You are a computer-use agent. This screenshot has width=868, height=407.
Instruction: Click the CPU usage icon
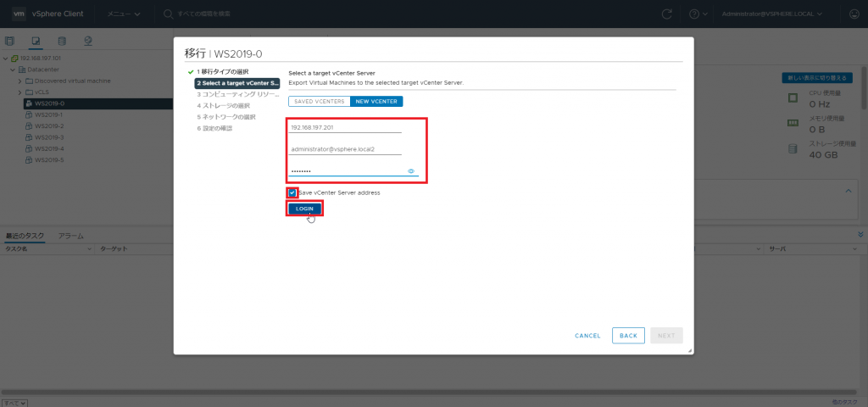793,98
